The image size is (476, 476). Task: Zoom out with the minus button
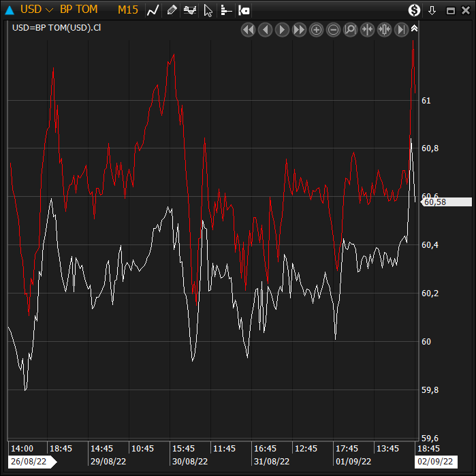334,29
